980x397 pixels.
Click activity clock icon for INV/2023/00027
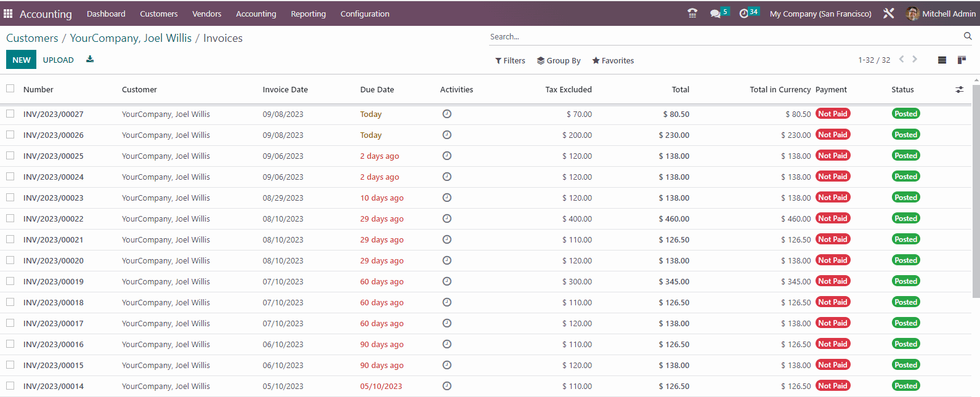coord(447,114)
